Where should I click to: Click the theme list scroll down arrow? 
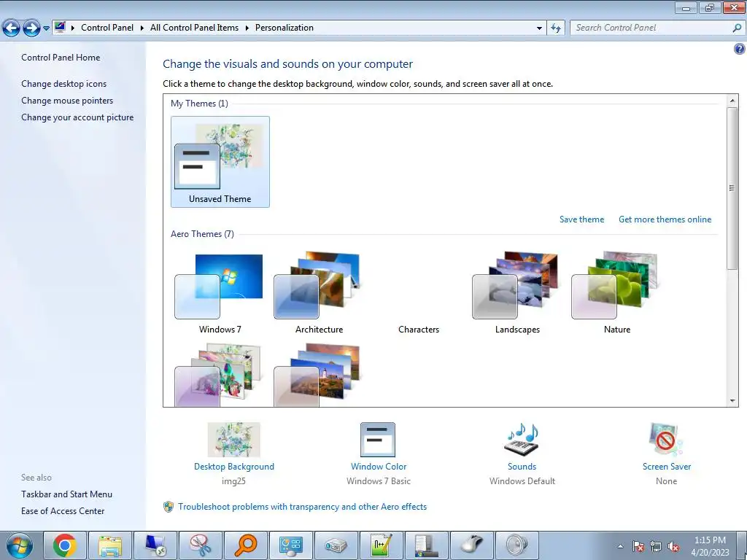click(x=732, y=401)
